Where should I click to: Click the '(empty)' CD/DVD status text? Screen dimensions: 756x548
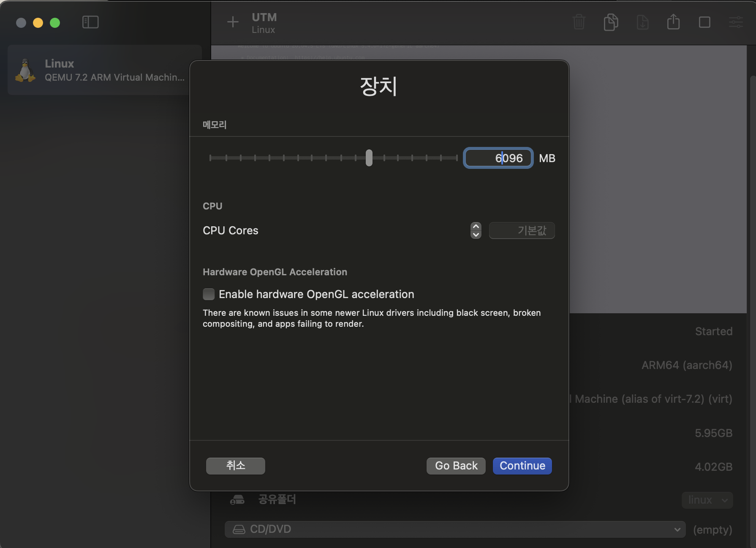713,530
